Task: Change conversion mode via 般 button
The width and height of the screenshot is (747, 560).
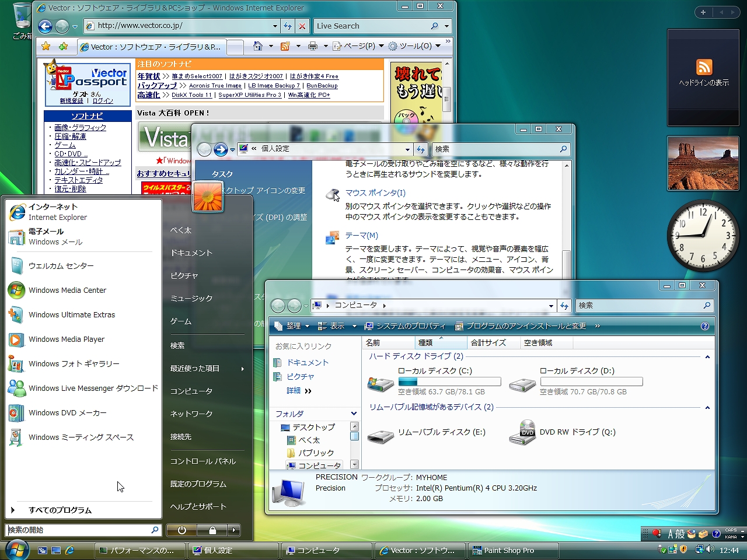Action: (680, 534)
